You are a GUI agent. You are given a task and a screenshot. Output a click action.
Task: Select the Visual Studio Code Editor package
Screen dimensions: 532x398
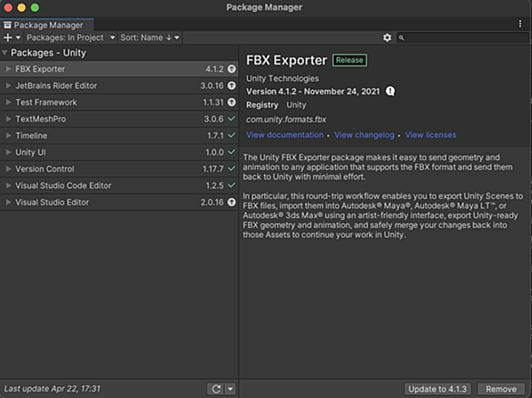click(119, 185)
